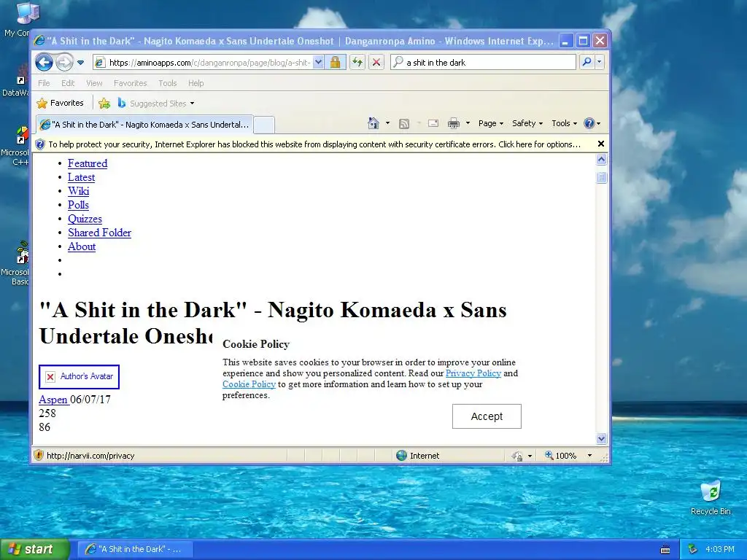747x560 pixels.
Task: Open the Shared Folder link
Action: point(99,233)
